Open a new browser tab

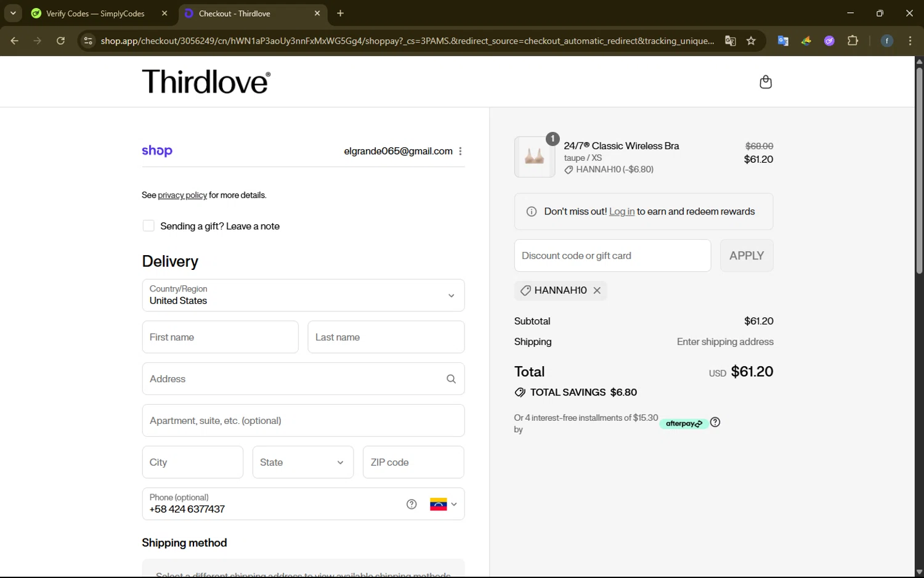click(x=340, y=14)
